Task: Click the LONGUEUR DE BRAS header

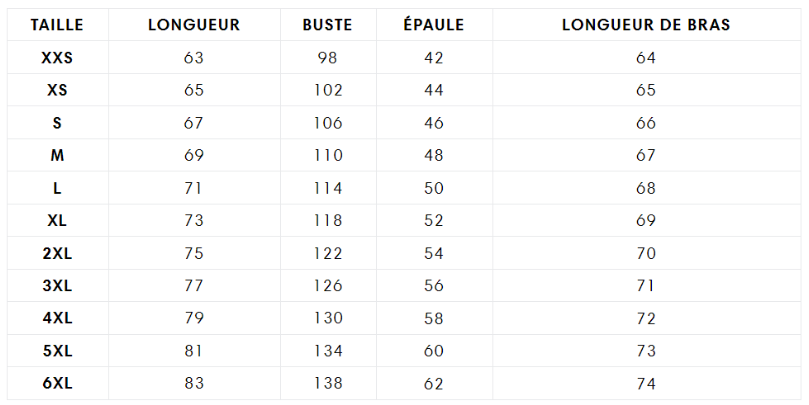Action: pyautogui.click(x=646, y=25)
